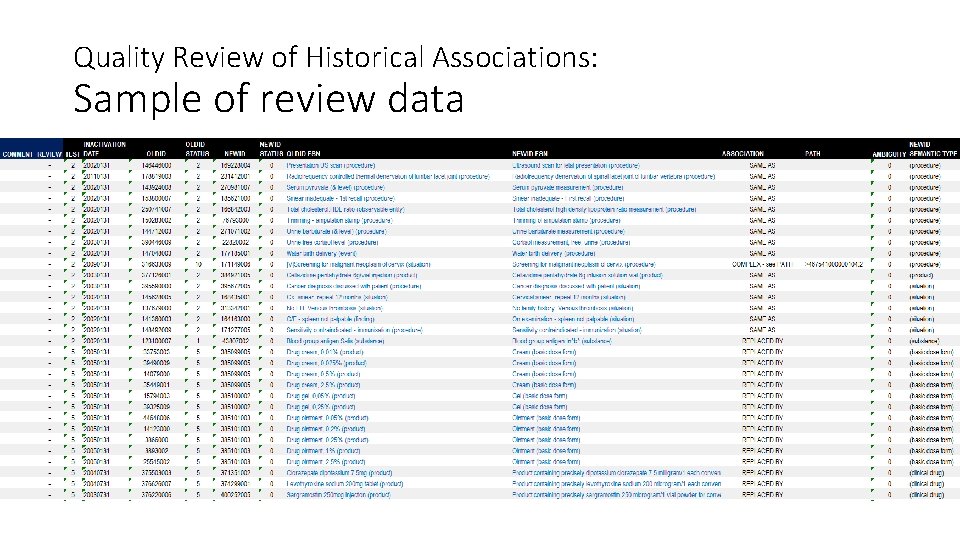
Task: Select 'Clorazepate dipotassium 7.5mg (product)' cell
Action: [x=339, y=473]
